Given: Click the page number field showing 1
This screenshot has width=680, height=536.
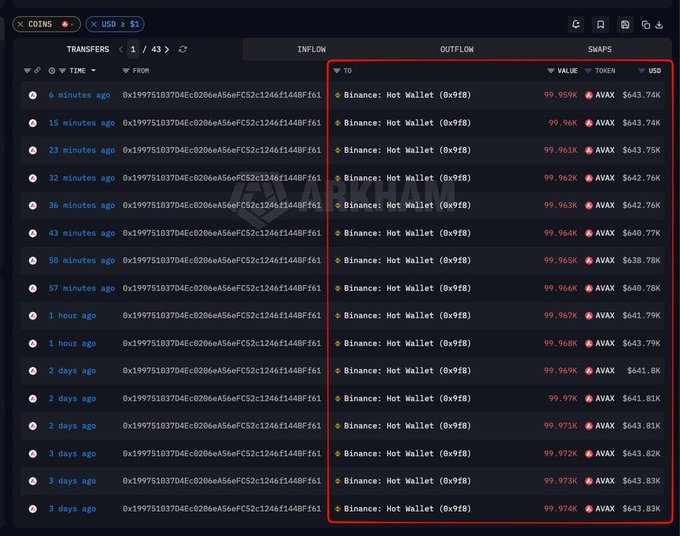Looking at the screenshot, I should click(x=133, y=49).
